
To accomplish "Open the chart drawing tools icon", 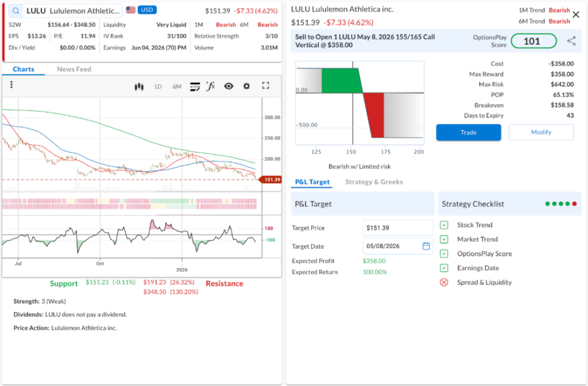I will click(195, 86).
